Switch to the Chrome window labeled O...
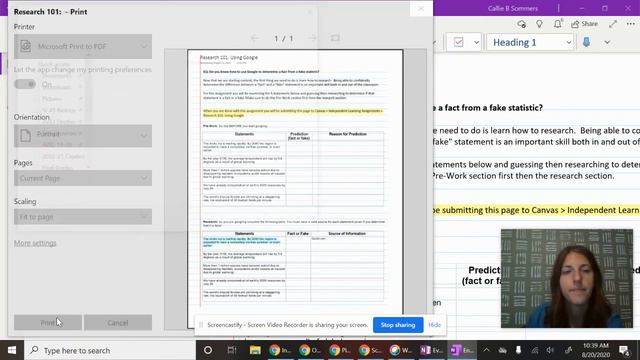Screen dimensions: 640x360 coord(310,350)
